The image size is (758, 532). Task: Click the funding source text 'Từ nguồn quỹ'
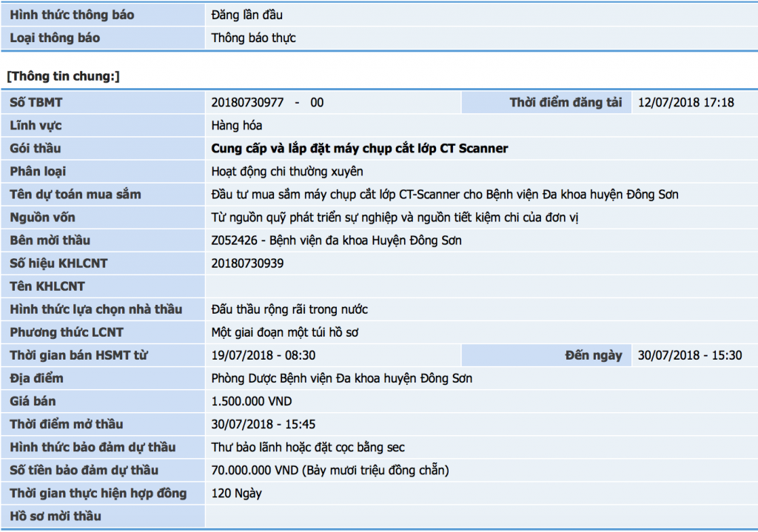pos(395,218)
